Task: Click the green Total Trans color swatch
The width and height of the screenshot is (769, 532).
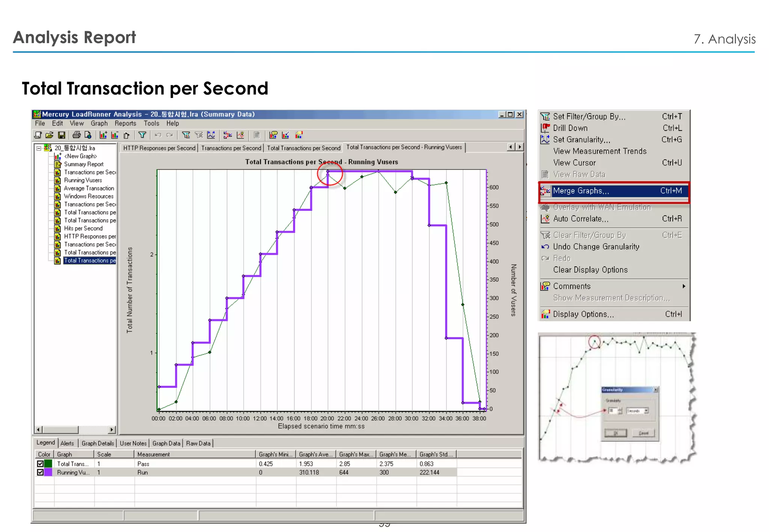Action: (48, 464)
